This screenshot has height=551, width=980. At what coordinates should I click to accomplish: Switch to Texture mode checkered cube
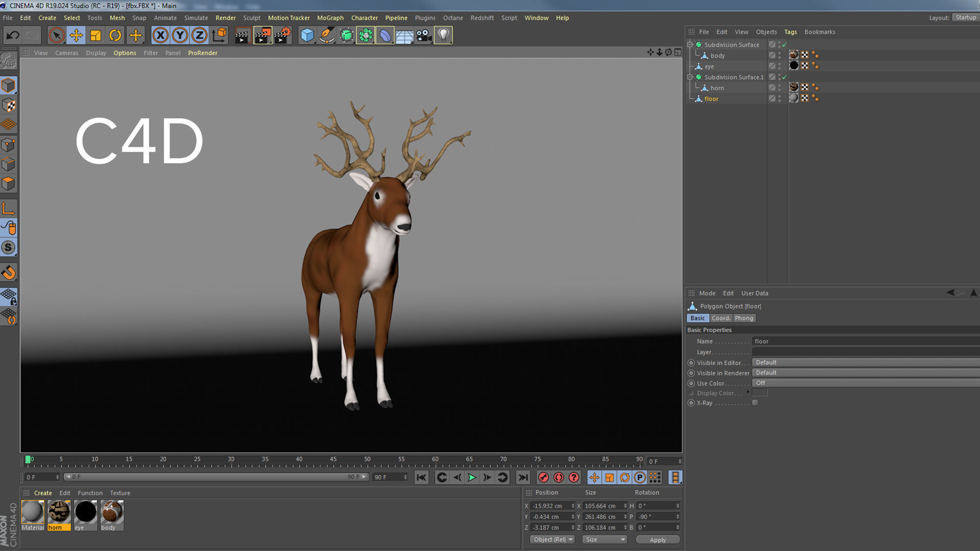click(9, 105)
